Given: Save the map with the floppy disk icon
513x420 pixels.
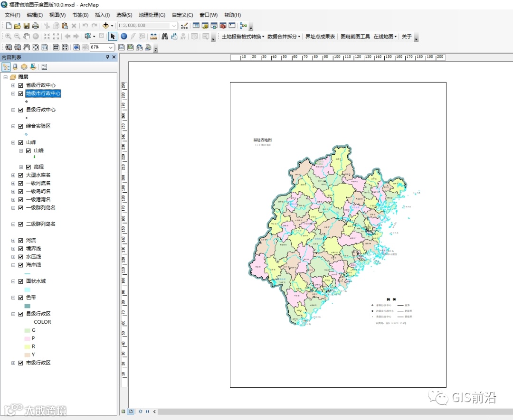Looking at the screenshot, I should pyautogui.click(x=27, y=26).
